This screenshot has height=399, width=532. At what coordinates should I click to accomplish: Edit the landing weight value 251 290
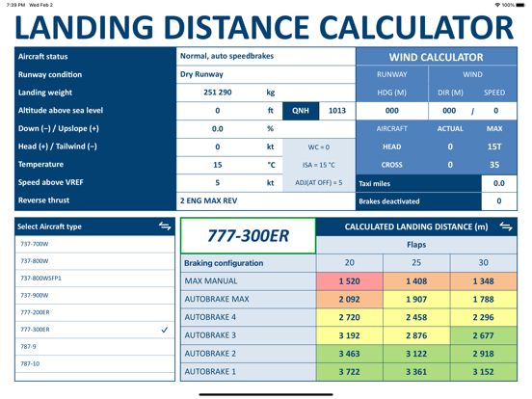(218, 93)
